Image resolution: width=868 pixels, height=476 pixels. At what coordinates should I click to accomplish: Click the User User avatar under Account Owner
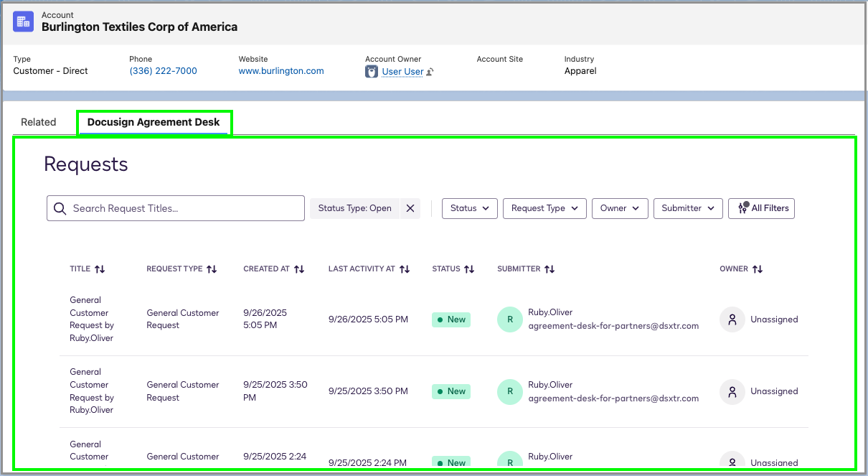[x=371, y=71]
